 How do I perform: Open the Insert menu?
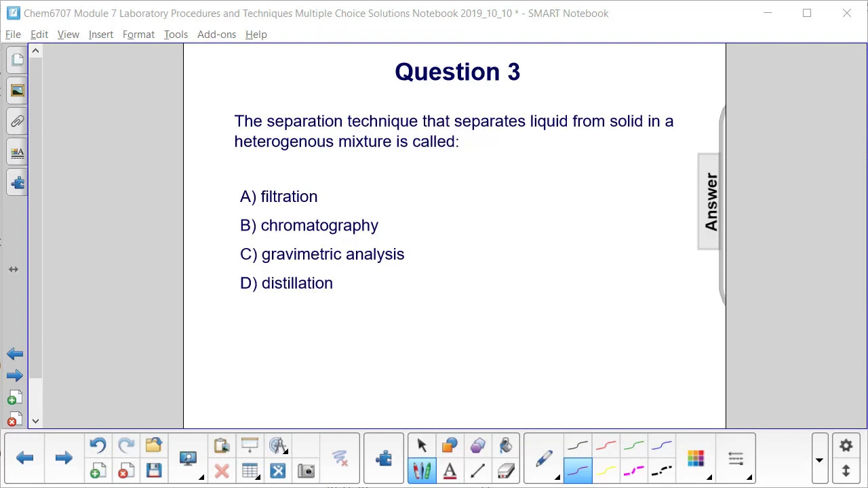coord(101,34)
